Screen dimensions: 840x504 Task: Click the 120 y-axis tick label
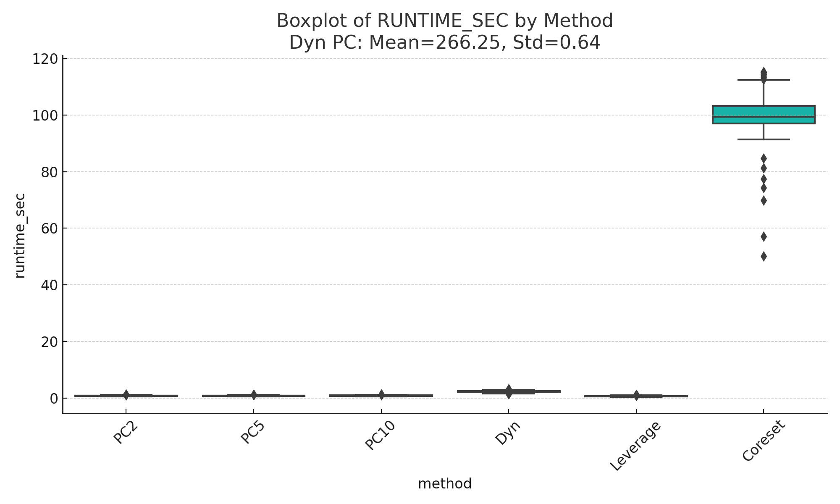tap(45, 59)
